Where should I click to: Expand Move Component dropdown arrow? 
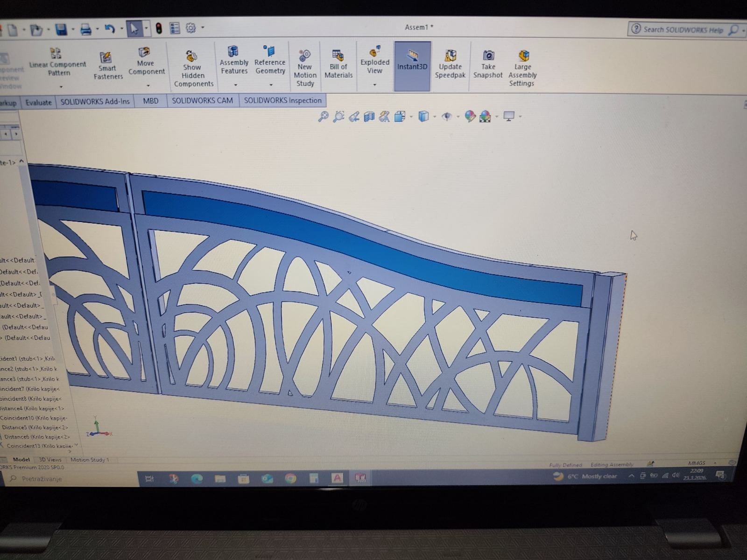pos(148,85)
